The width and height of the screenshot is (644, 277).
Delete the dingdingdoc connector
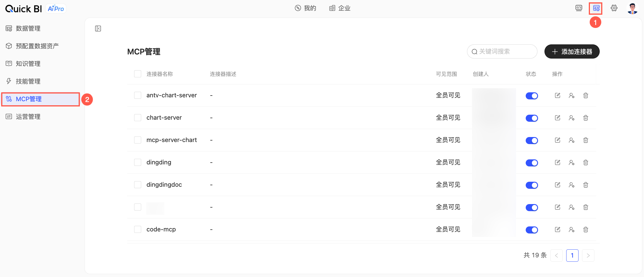point(586,185)
